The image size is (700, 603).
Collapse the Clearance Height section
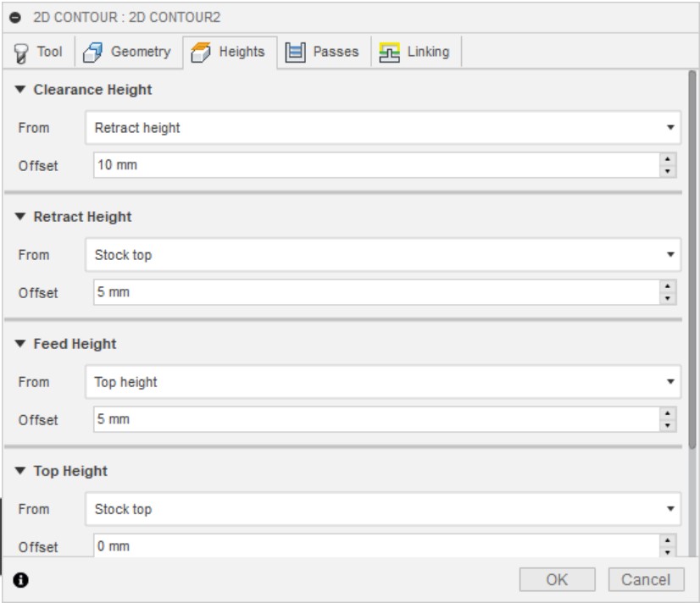pyautogui.click(x=21, y=89)
